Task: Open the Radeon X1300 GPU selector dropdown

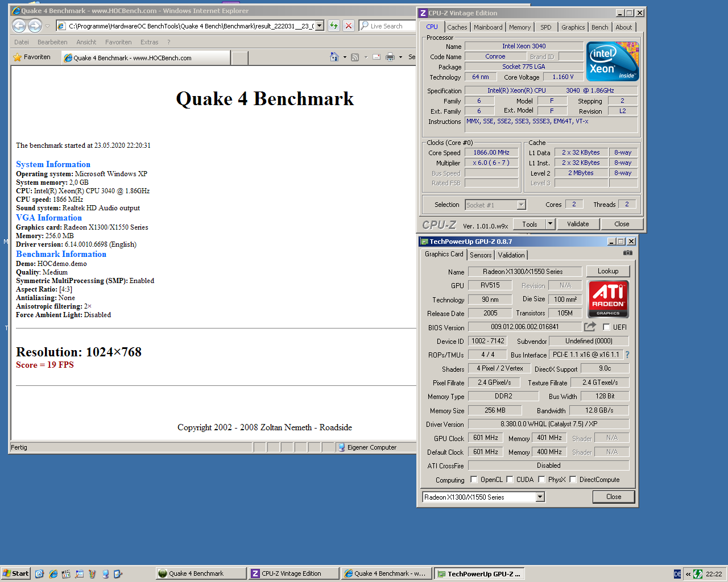Action: [540, 497]
